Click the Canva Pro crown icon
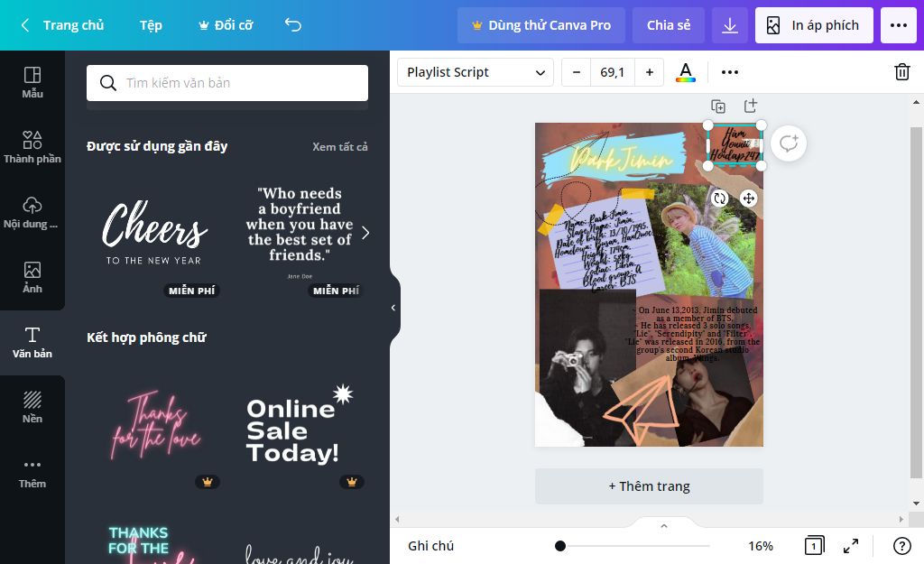Screen dimensions: 924x564 point(477,25)
